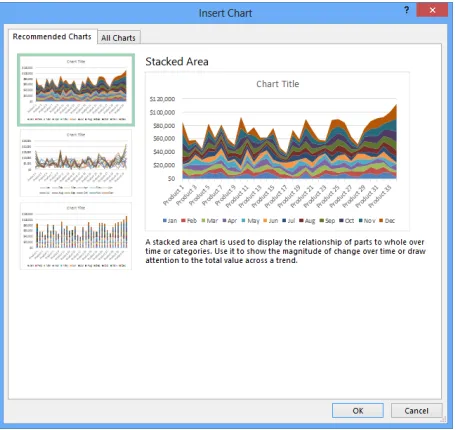Dismiss dialog with Cancel button
Viewport: 456px width, 430px height.
click(416, 410)
